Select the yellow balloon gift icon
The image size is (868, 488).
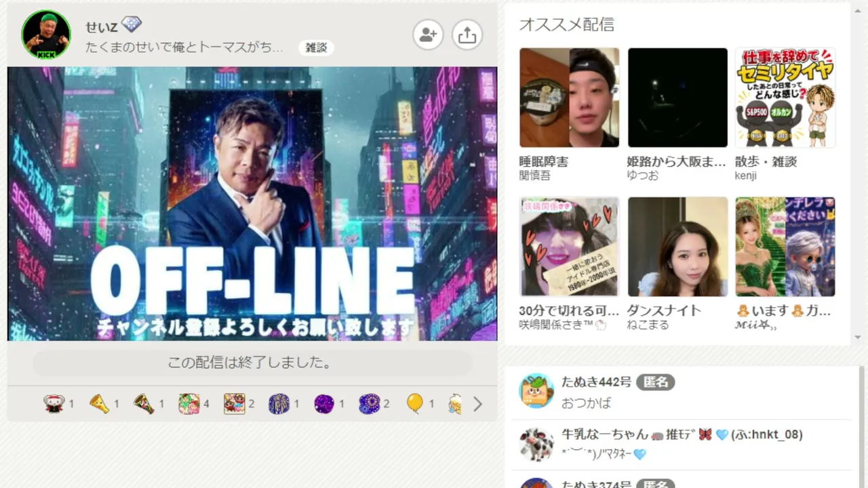click(x=414, y=404)
